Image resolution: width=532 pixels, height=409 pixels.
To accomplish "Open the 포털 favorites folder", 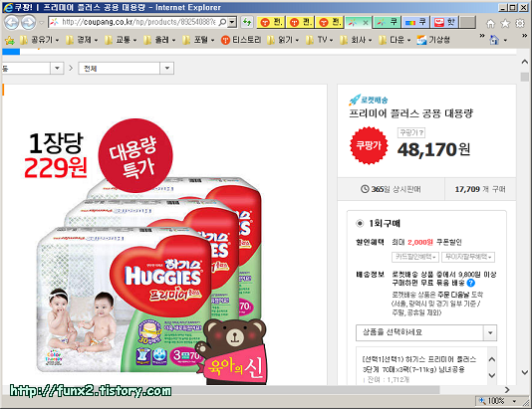I will point(198,40).
